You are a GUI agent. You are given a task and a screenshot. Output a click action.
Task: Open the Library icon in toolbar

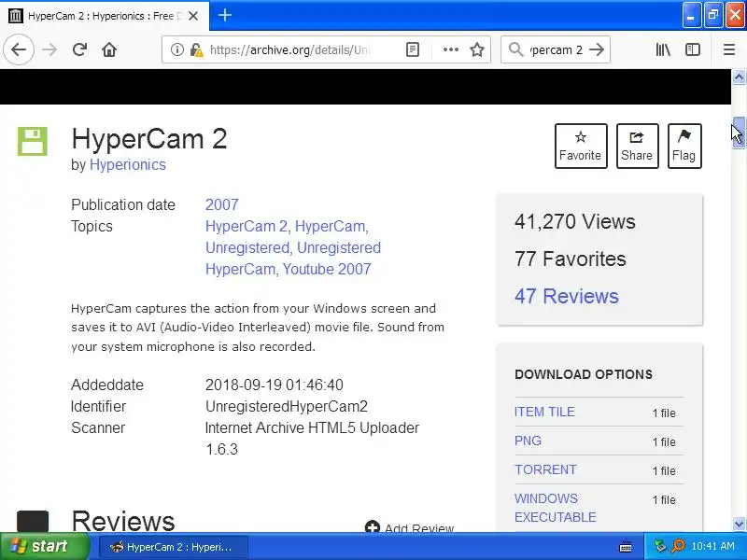point(663,49)
